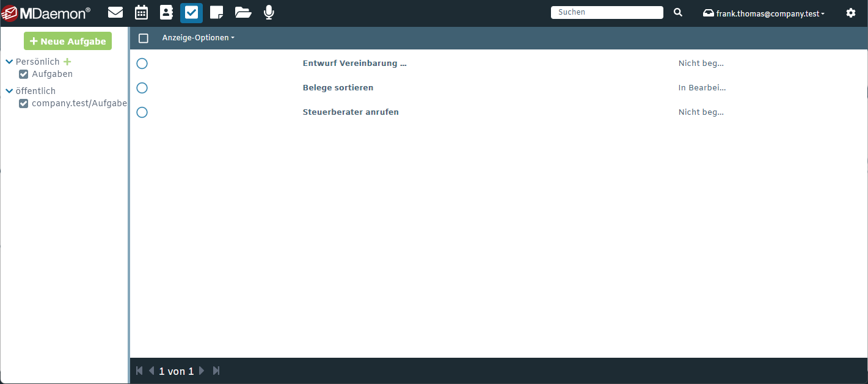Screen dimensions: 868x384
Task: Collapse the öffentlich folder group
Action: coord(9,91)
